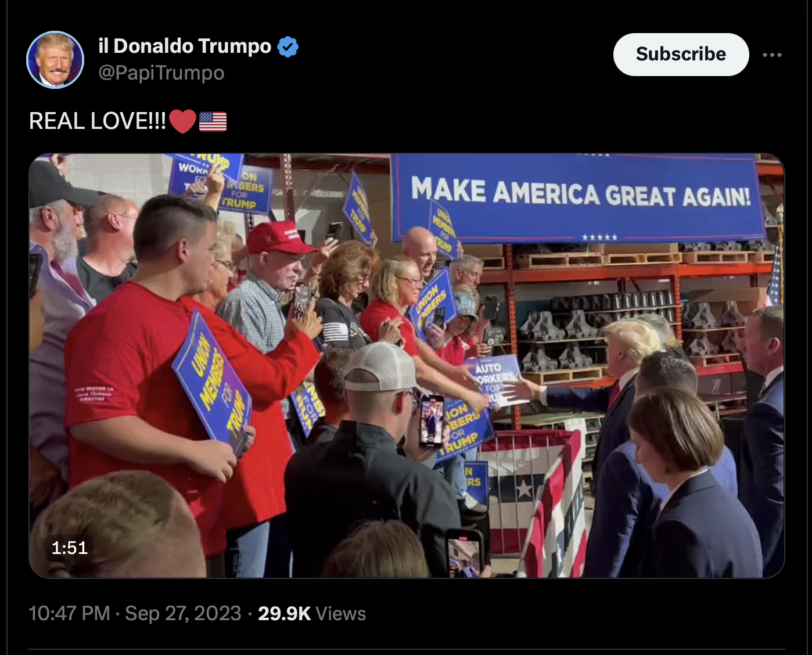Viewport: 812px width, 655px height.
Task: Visit the @PapiTrumpo handle link
Action: pyautogui.click(x=161, y=73)
